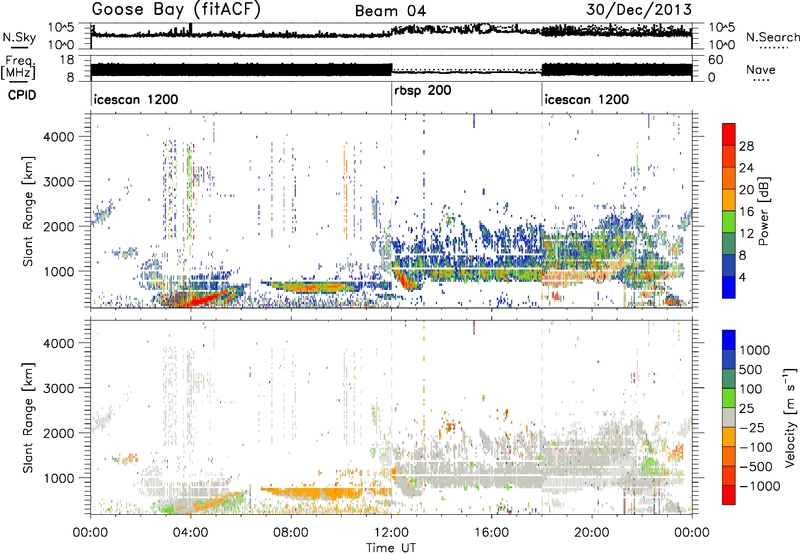Pick the grey middle segment of Velocity color bar

[x=729, y=417]
